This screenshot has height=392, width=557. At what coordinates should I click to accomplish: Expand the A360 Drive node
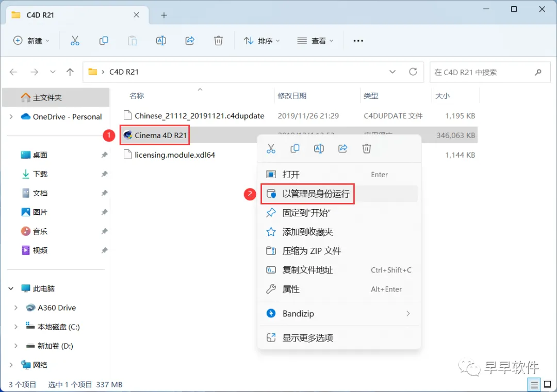pos(15,308)
